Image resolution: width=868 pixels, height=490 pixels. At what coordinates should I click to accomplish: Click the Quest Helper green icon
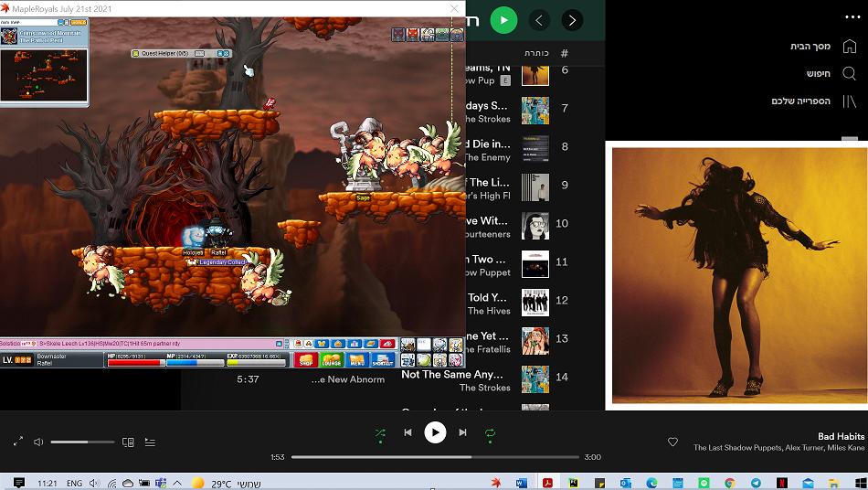coord(135,53)
